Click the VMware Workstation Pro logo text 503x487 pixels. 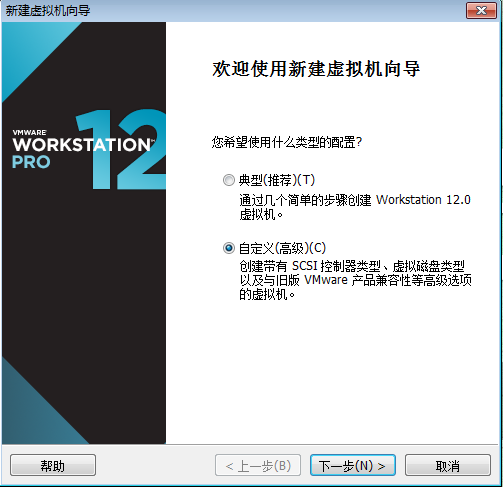tap(82, 149)
